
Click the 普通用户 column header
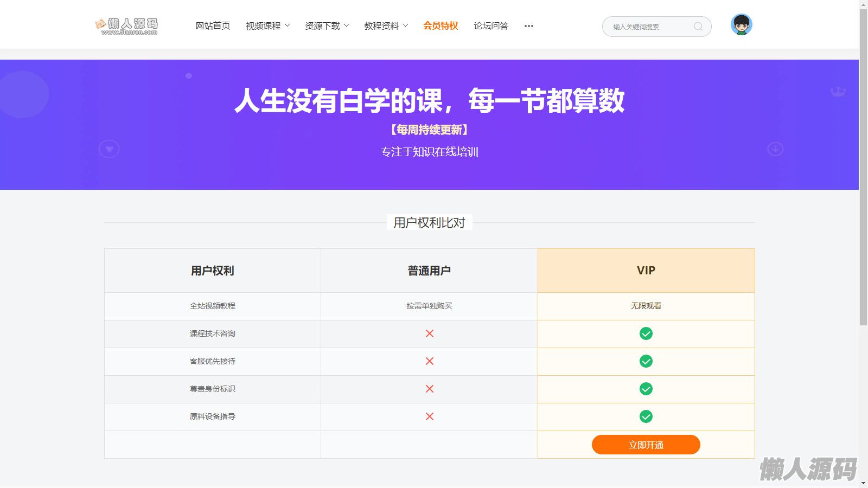coord(429,271)
